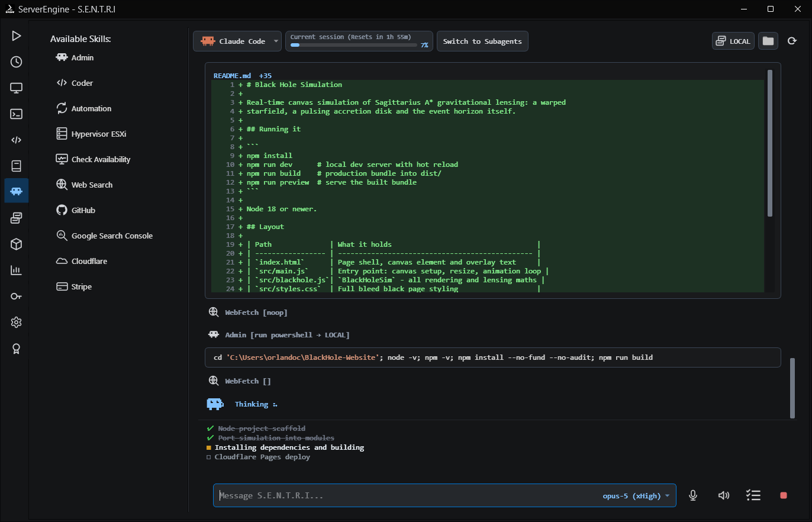Click the Admin [run powershell → LOCAL] entry

pos(278,335)
